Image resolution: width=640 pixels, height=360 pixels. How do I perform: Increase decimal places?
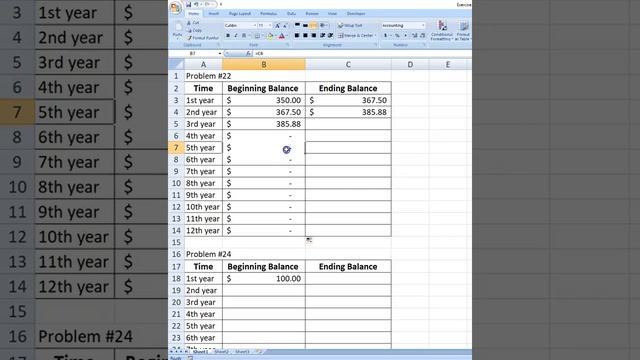[x=415, y=35]
